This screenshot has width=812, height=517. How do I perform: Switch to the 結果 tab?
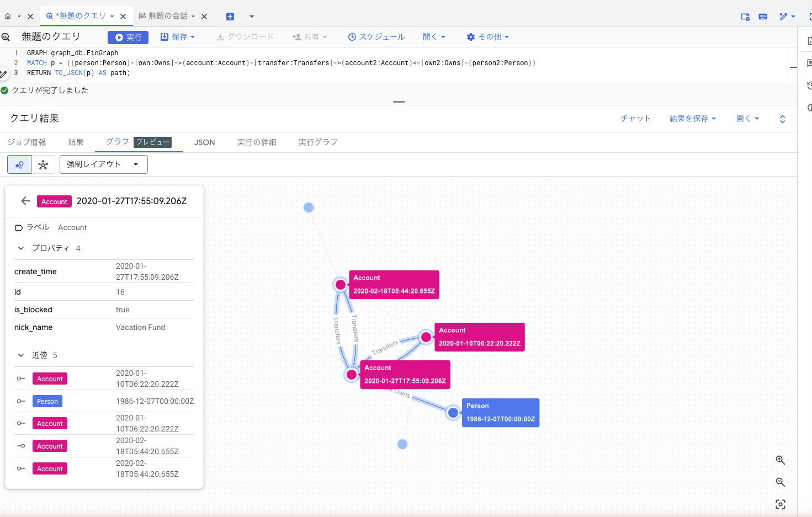tap(76, 142)
